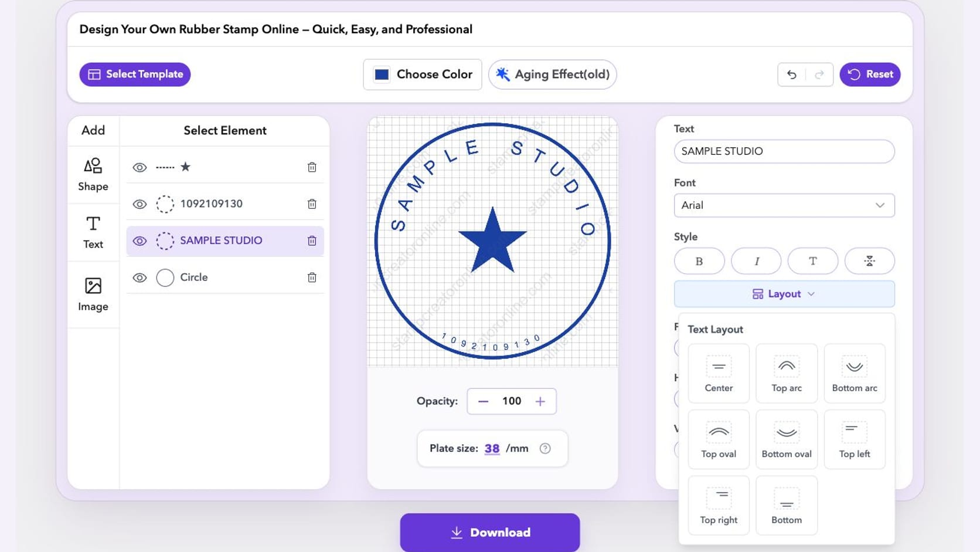Delete the star element row
The width and height of the screenshot is (980, 552).
tap(312, 167)
